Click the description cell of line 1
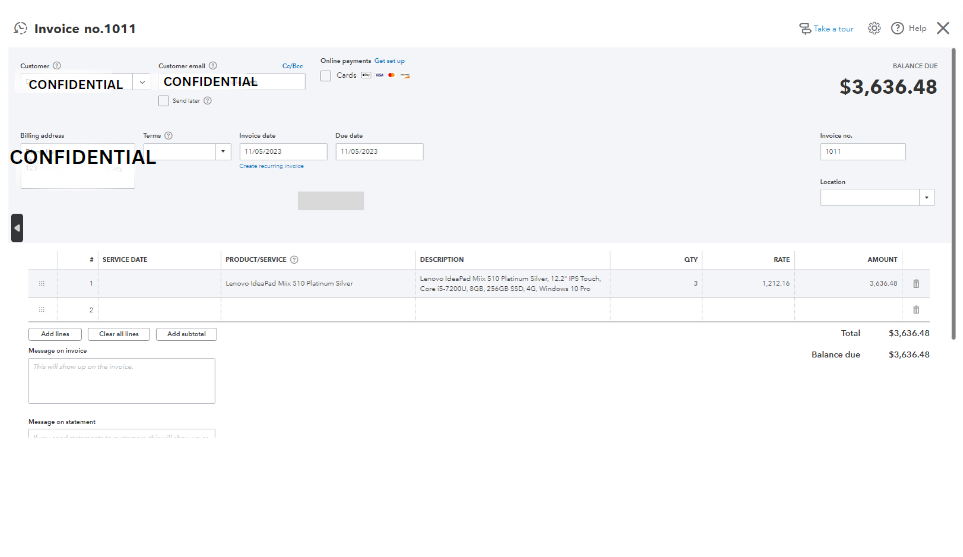Viewport: 963px width, 557px height. pos(513,284)
